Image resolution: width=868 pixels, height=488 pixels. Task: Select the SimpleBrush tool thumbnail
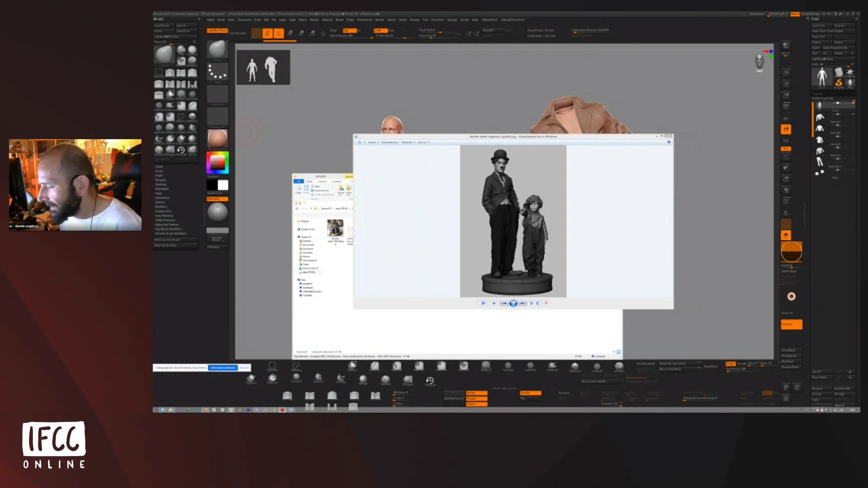tap(839, 83)
